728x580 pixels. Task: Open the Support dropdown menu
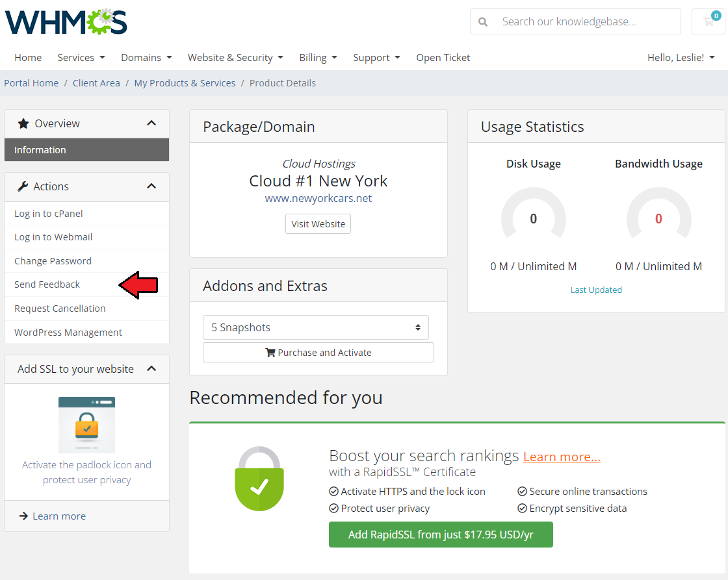tap(376, 58)
